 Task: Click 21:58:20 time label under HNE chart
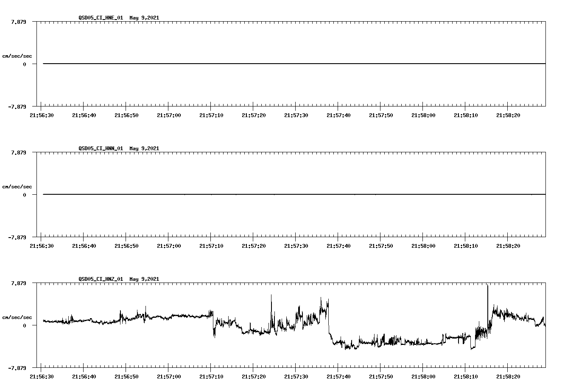[x=508, y=115]
